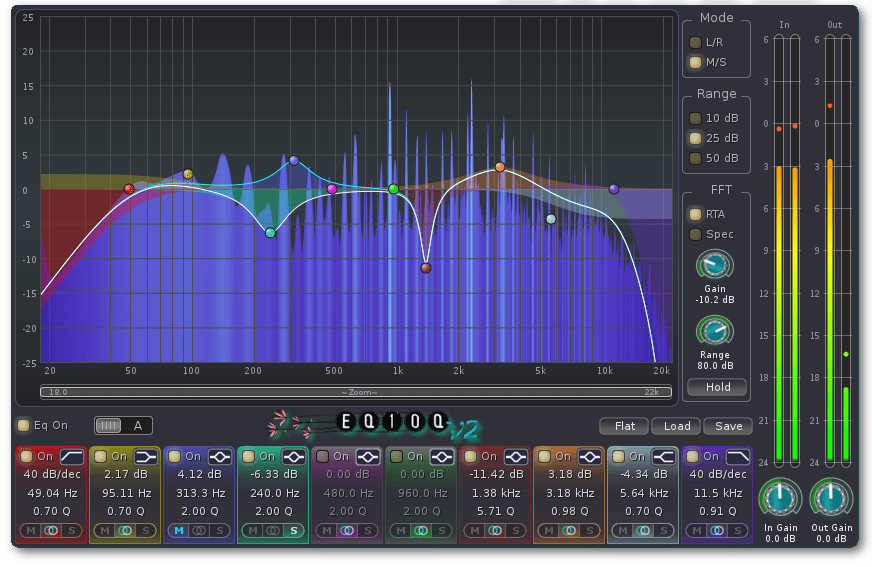Click the 0.98 Q value

570,511
